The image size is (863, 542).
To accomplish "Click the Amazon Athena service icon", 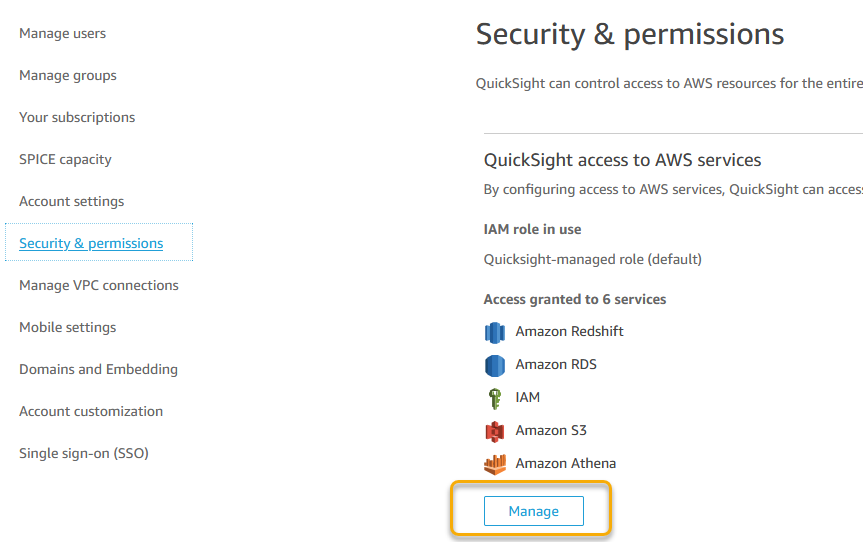I will click(x=495, y=464).
